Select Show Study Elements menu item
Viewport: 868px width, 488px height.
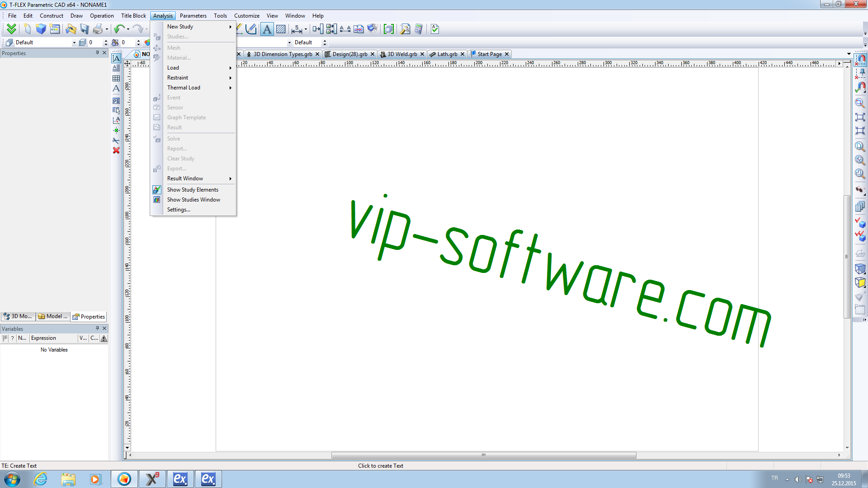(192, 189)
